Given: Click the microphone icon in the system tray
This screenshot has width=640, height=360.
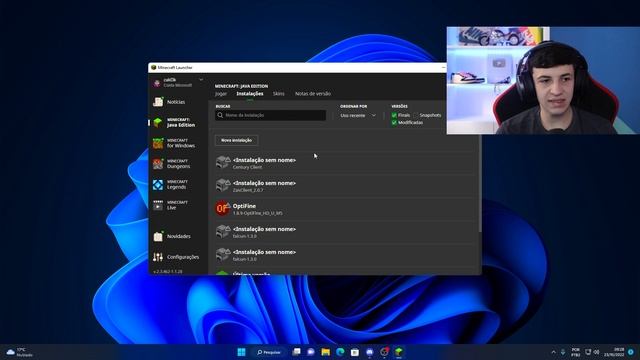Looking at the screenshot, I should click(563, 352).
